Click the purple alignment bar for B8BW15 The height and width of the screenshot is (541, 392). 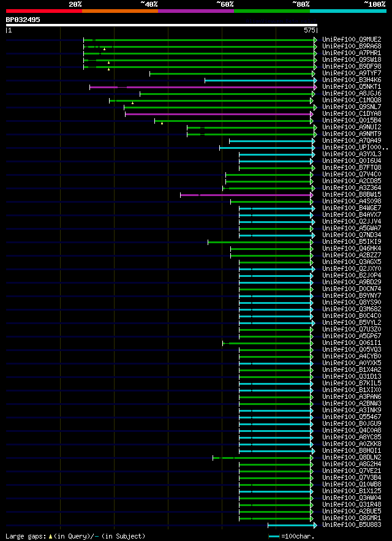(246, 195)
